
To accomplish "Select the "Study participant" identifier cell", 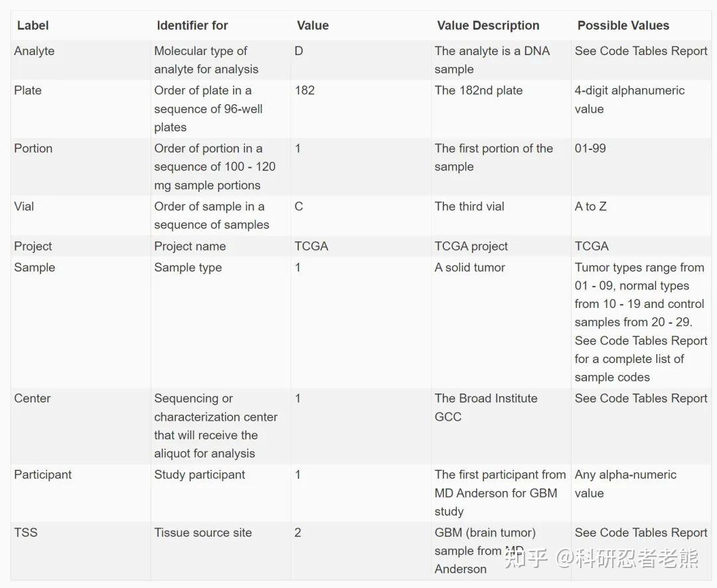I will (199, 475).
